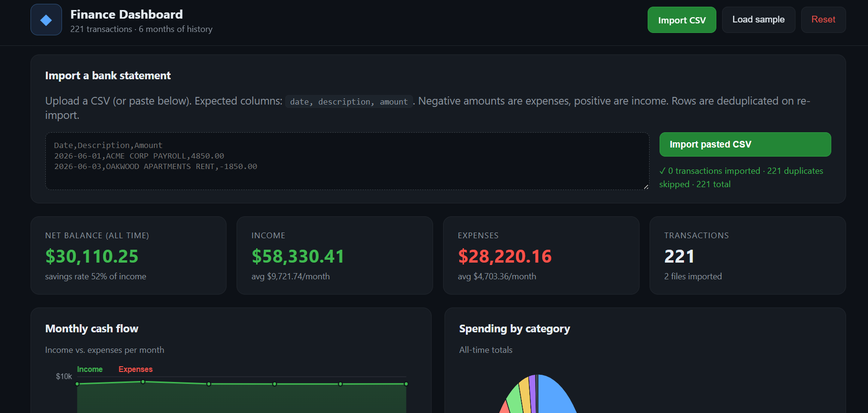This screenshot has height=413, width=868.
Task: Click the Import pasted CSV button
Action: pos(745,144)
